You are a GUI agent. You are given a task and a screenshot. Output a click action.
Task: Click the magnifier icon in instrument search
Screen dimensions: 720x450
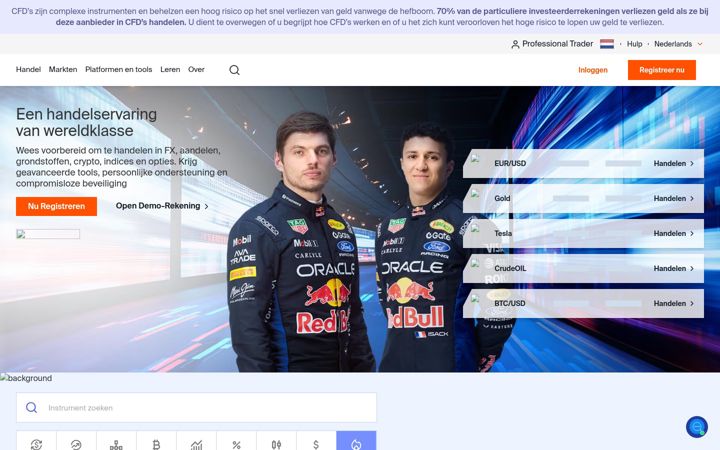(31, 407)
